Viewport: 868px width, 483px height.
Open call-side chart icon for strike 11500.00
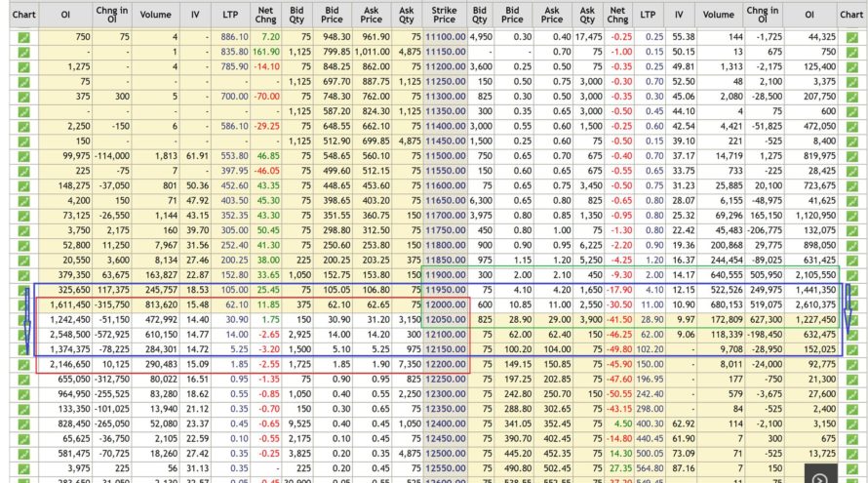pyautogui.click(x=23, y=157)
